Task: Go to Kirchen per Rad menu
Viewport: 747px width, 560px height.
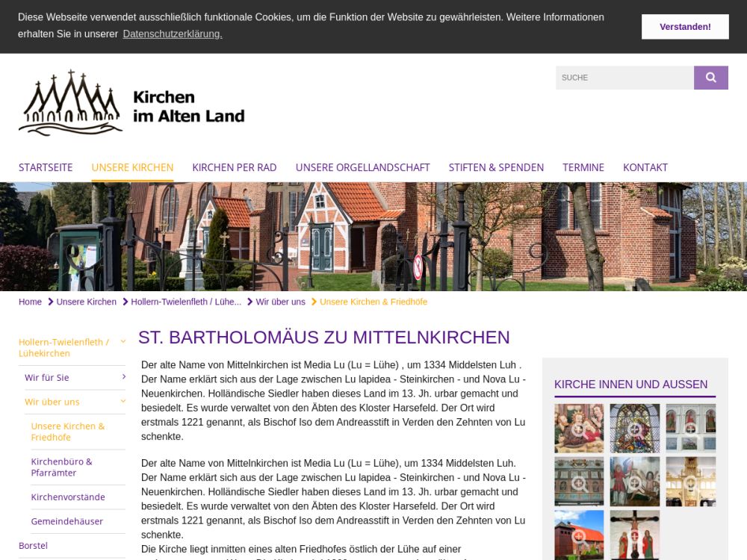Action: tap(235, 167)
